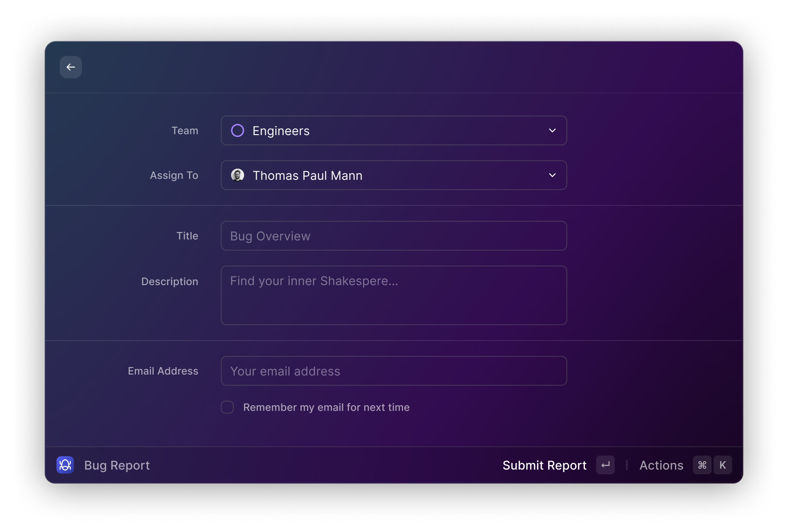Click the Email Address field label
This screenshot has width=788, height=532.
click(x=163, y=371)
